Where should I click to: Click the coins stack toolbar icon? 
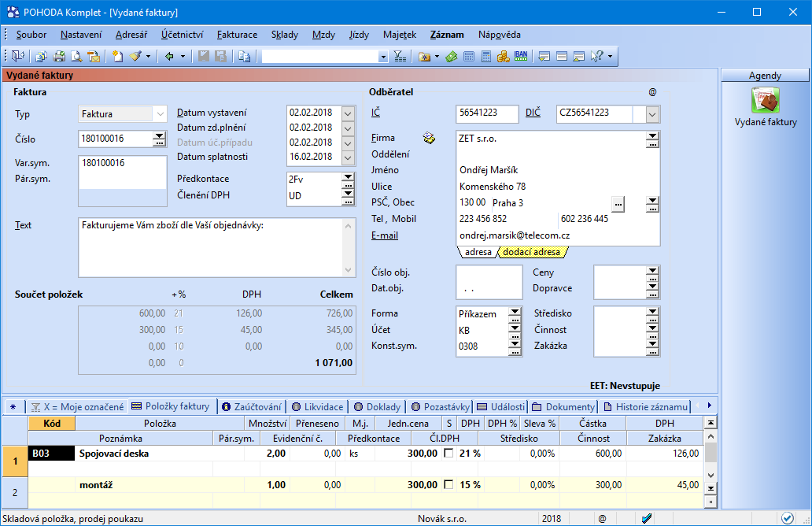pyautogui.click(x=504, y=56)
